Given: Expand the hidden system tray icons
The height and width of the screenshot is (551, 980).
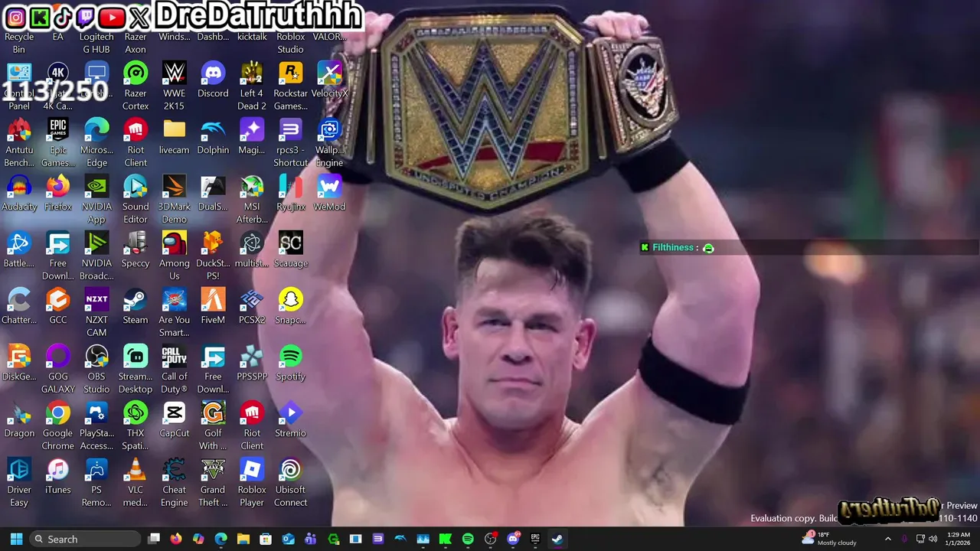Looking at the screenshot, I should tap(888, 539).
